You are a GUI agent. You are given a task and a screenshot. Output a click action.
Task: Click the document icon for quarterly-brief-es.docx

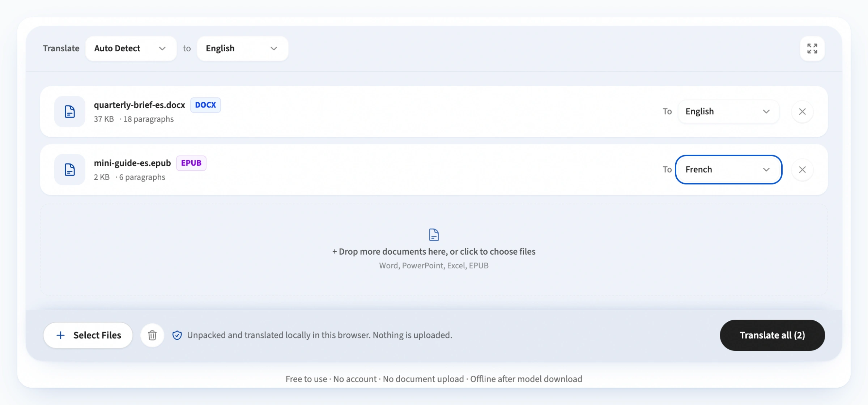[x=70, y=111]
